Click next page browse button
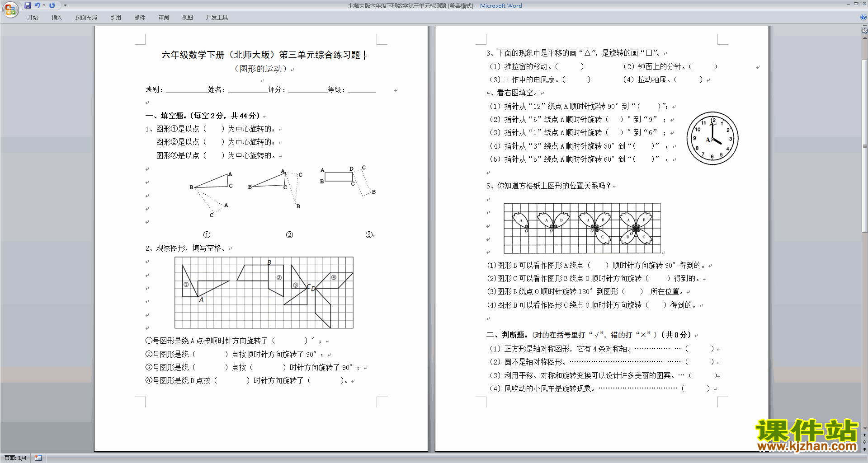The width and height of the screenshot is (868, 463). coord(864,449)
